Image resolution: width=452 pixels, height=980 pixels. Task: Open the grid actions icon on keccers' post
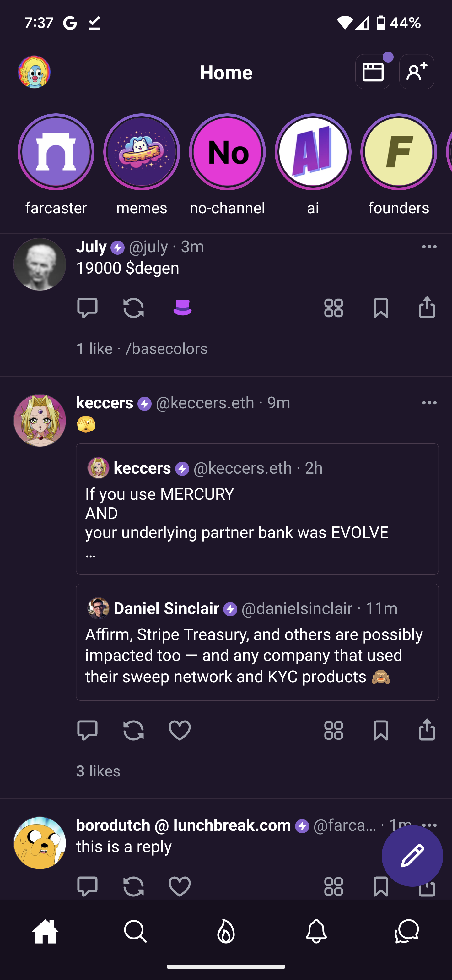tap(333, 730)
